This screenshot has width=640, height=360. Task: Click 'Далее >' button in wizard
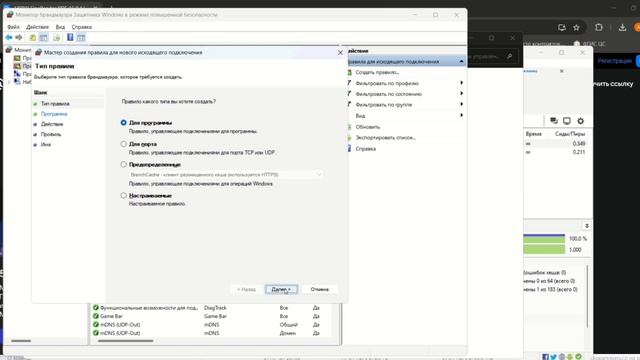(x=281, y=289)
